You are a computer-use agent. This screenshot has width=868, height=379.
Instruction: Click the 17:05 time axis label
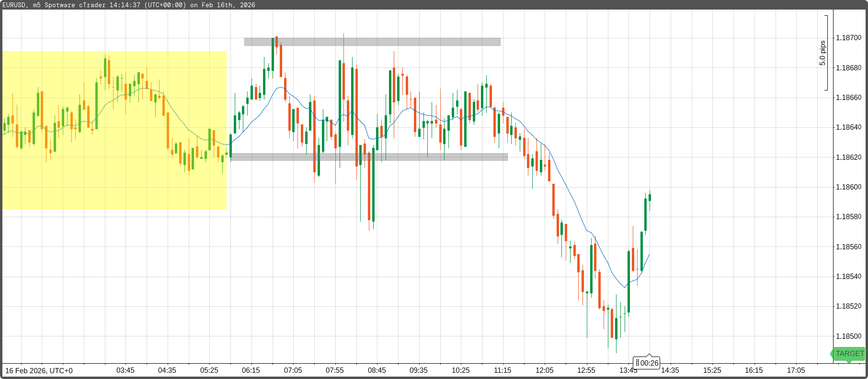pyautogui.click(x=796, y=370)
